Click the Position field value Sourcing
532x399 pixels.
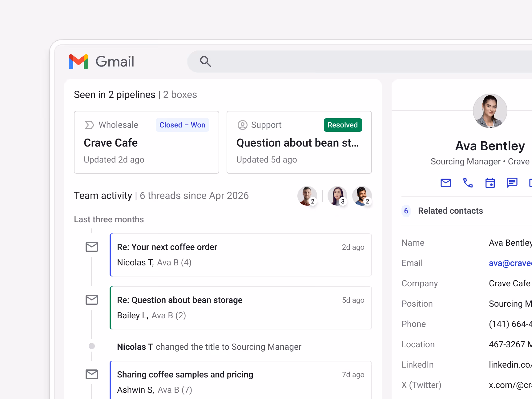click(x=510, y=304)
